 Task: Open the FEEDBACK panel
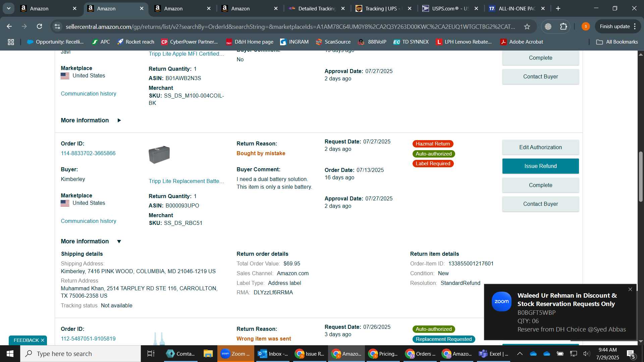[x=26, y=341]
